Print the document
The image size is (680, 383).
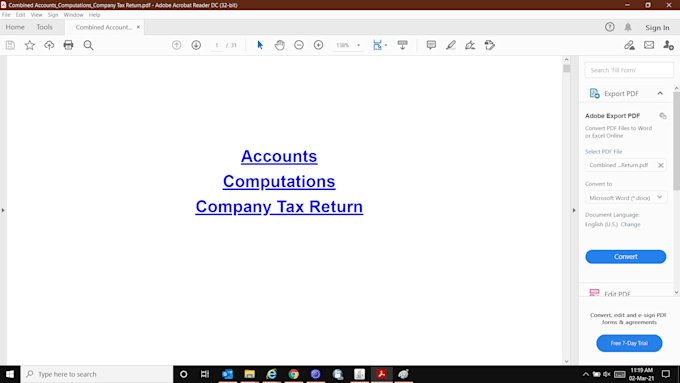pos(69,45)
